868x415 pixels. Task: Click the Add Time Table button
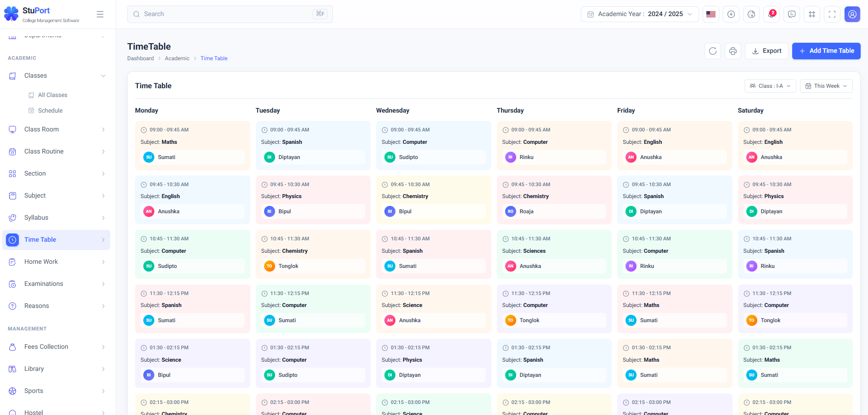tap(826, 51)
